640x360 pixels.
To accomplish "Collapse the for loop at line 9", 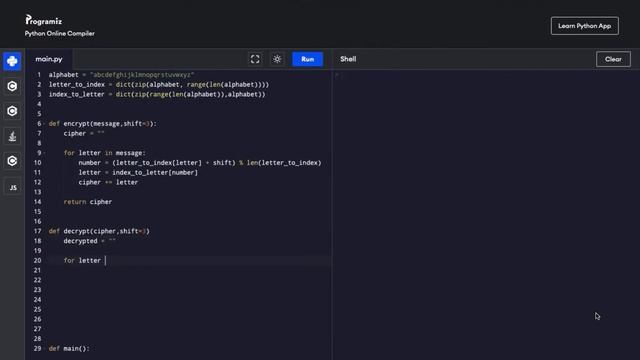I will click(x=44, y=153).
